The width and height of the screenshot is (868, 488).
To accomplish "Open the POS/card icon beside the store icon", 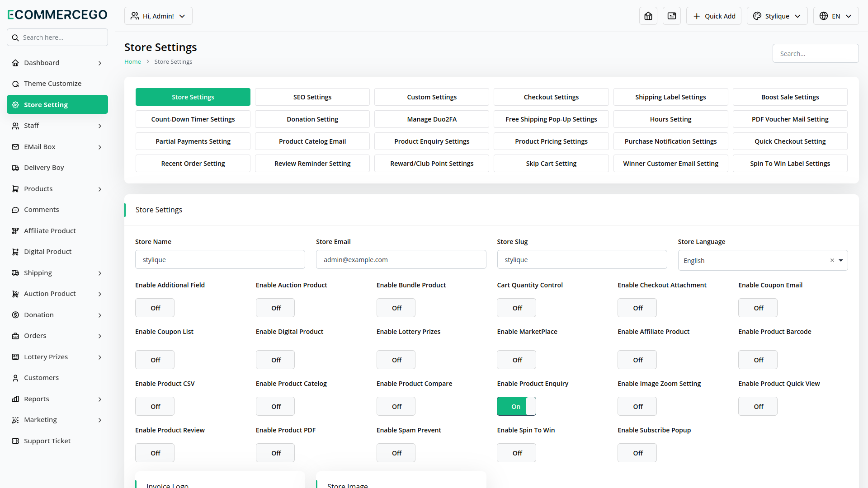I will 672,16.
